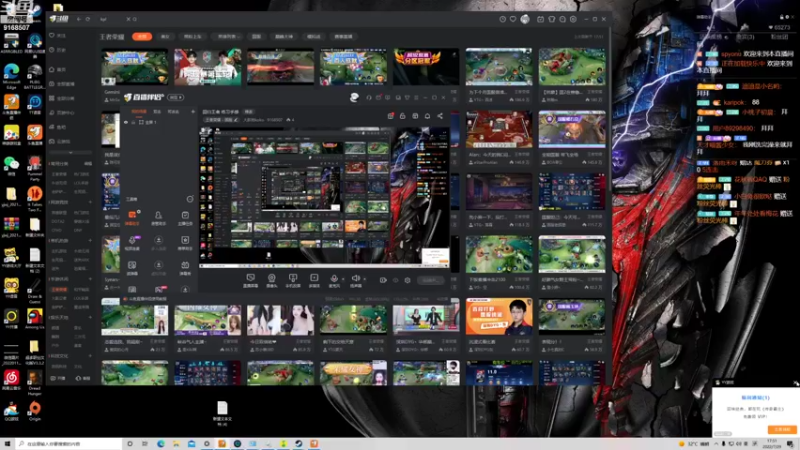Open the text file icon on the desktop
The height and width of the screenshot is (450, 800).
pyautogui.click(x=222, y=413)
